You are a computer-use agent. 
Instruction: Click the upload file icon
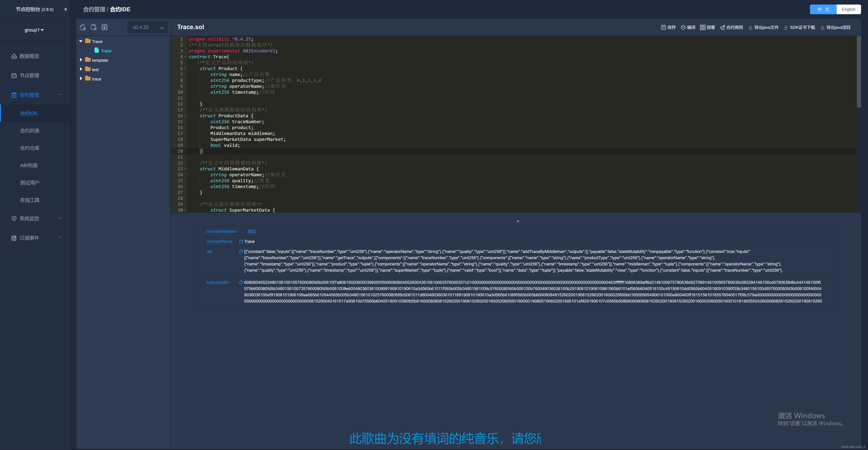(104, 27)
